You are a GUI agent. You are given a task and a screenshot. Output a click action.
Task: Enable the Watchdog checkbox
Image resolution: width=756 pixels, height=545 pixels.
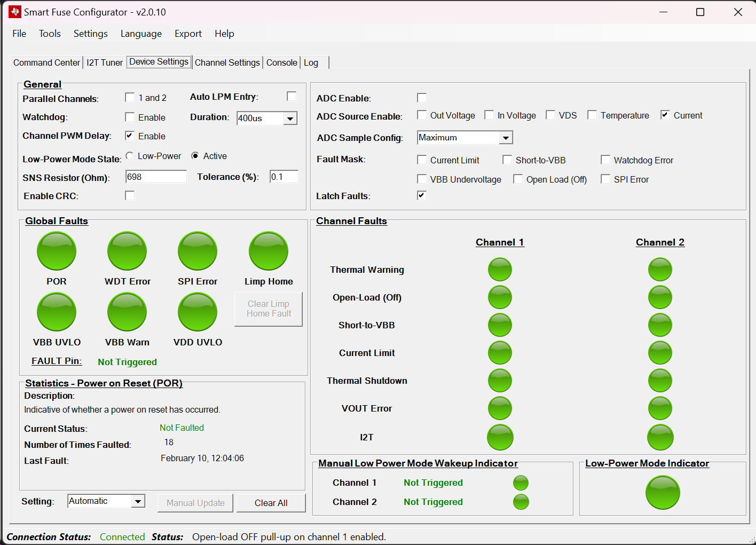(130, 117)
